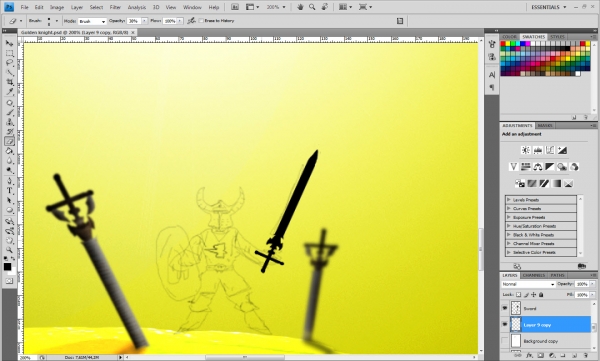Open the File menu
The image size is (600, 361).
[x=24, y=7]
